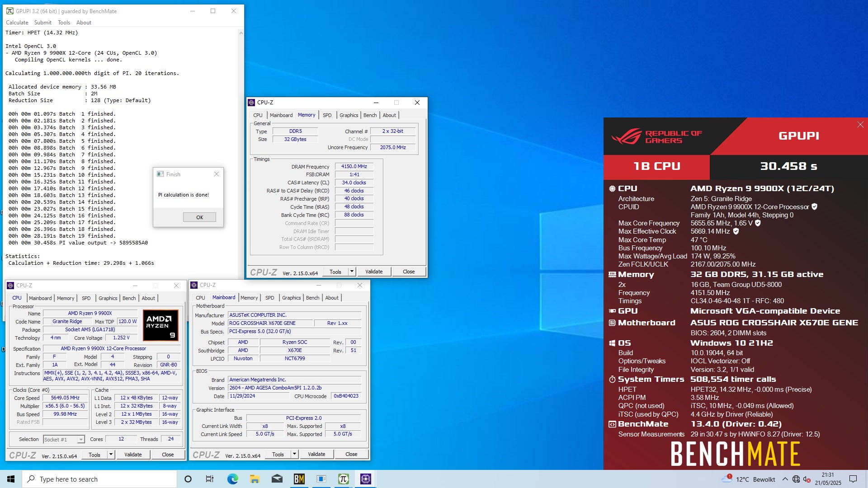
Task: Click Validate in Memory CPU-Z window
Action: click(x=374, y=272)
